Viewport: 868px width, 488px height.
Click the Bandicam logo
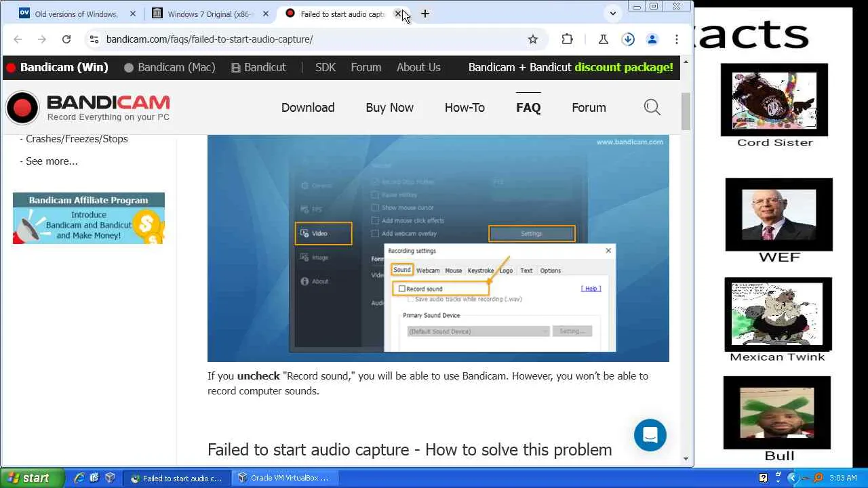click(x=88, y=108)
